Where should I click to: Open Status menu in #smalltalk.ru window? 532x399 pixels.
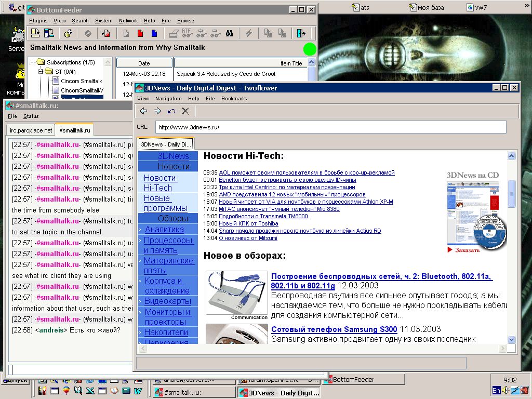(31, 116)
